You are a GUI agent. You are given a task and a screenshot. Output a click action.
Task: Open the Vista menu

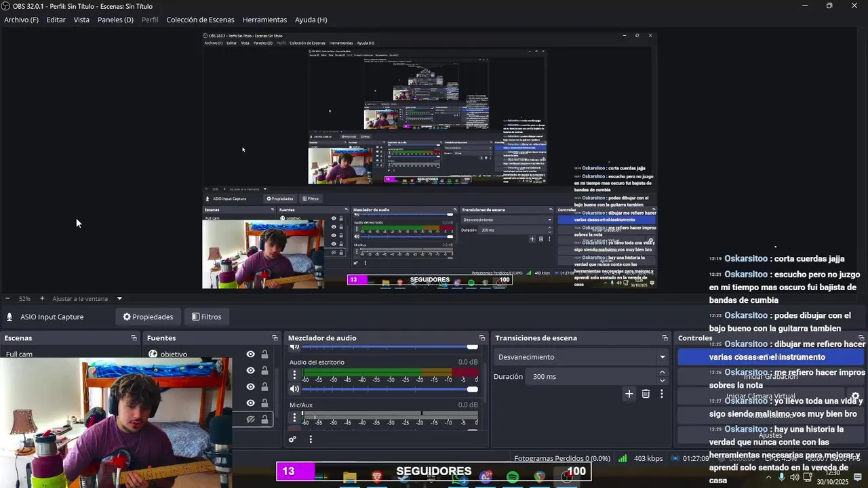pos(81,20)
